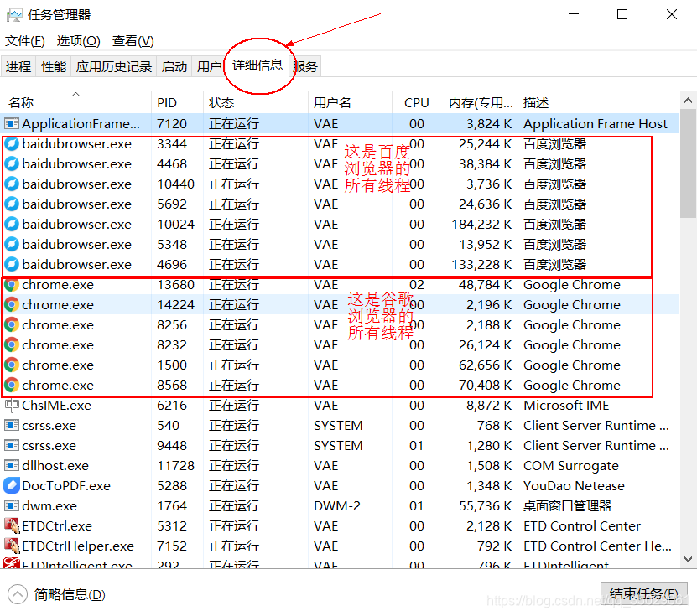697x616 pixels.
Task: Click baidubrowser icon in PID 10440 row
Action: [12, 184]
